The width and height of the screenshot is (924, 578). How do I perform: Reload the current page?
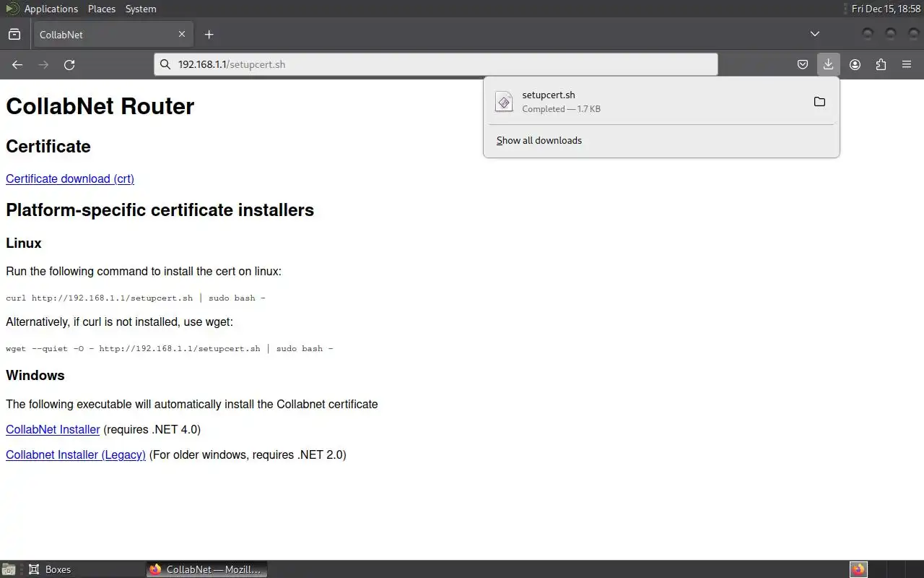69,64
